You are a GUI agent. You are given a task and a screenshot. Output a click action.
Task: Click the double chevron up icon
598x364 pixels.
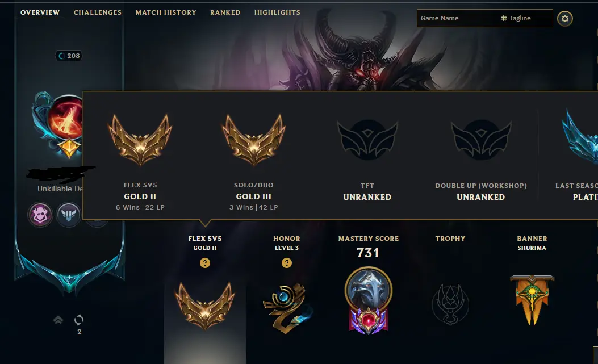pos(58,320)
